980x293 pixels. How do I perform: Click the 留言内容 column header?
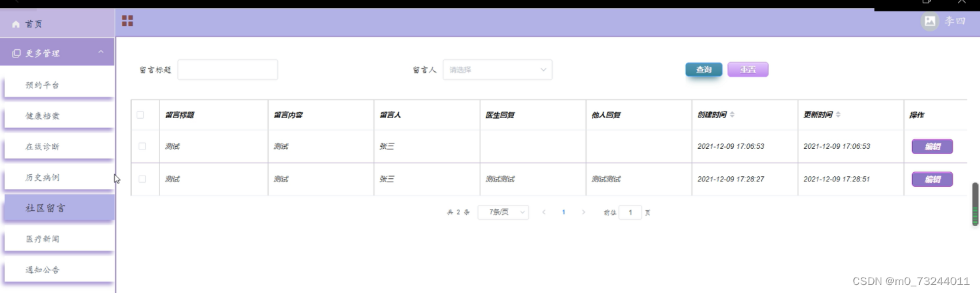coord(288,115)
